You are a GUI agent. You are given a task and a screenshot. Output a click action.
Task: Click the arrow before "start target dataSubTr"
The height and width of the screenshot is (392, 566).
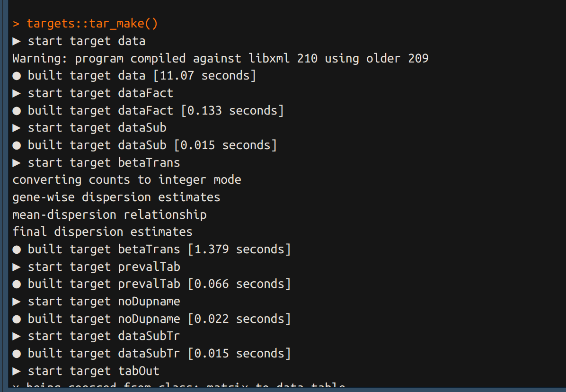17,336
